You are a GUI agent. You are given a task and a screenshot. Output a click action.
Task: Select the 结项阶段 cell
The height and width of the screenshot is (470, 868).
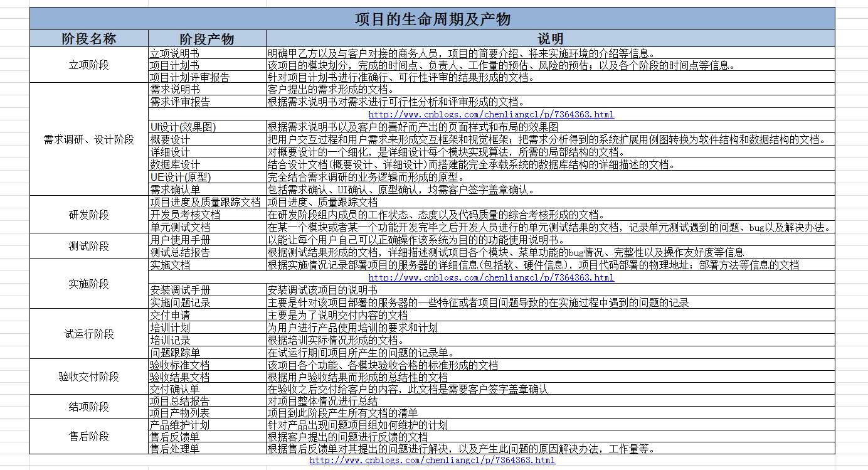(89, 407)
